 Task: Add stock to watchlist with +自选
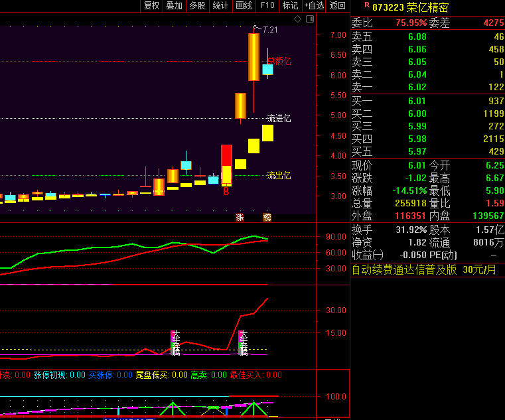(x=315, y=6)
